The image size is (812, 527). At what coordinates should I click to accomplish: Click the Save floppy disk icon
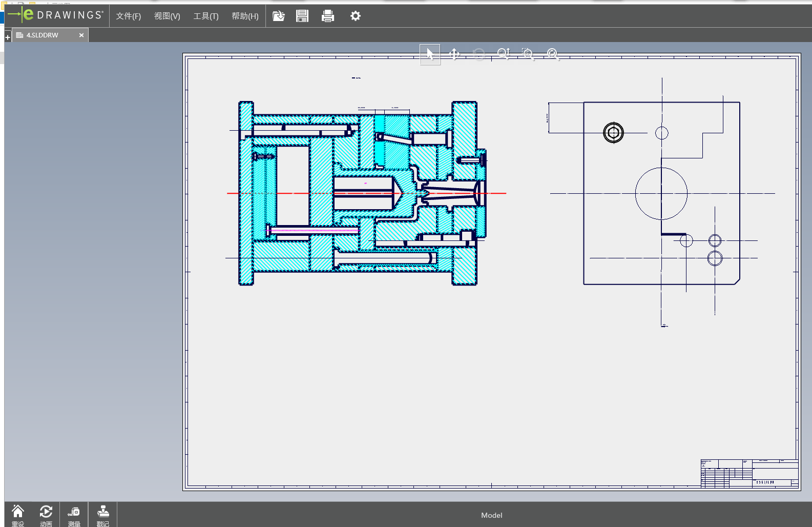point(302,16)
